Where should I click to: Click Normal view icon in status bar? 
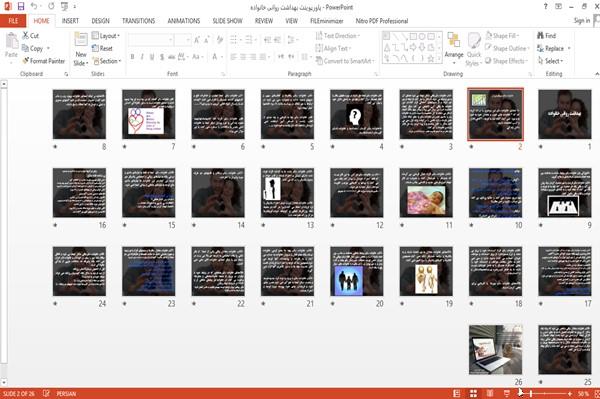pyautogui.click(x=457, y=393)
